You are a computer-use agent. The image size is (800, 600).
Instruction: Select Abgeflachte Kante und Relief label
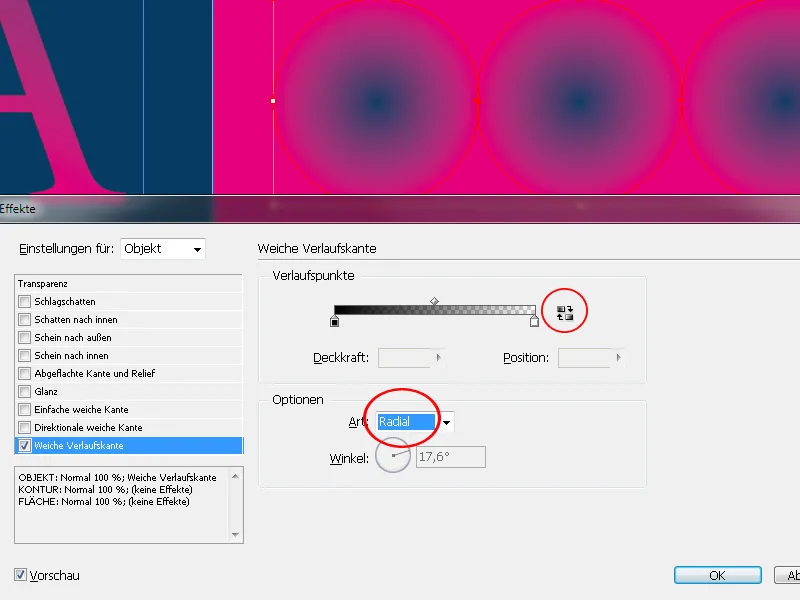(x=95, y=373)
